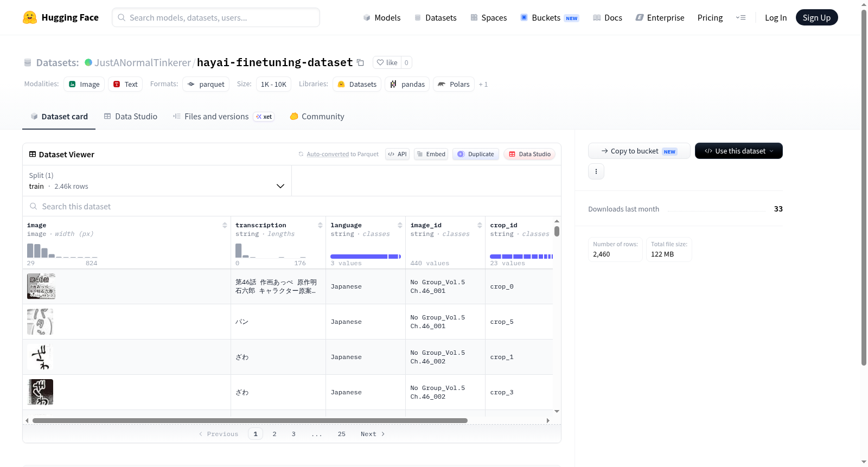
Task: Copy dataset name to clipboard icon
Action: [360, 62]
